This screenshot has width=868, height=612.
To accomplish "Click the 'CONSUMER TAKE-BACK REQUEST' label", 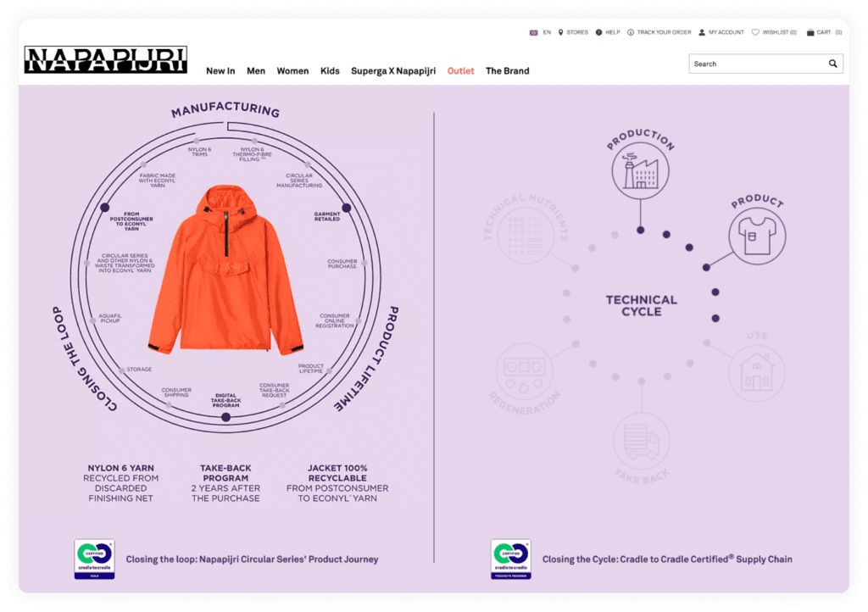I will (x=274, y=390).
